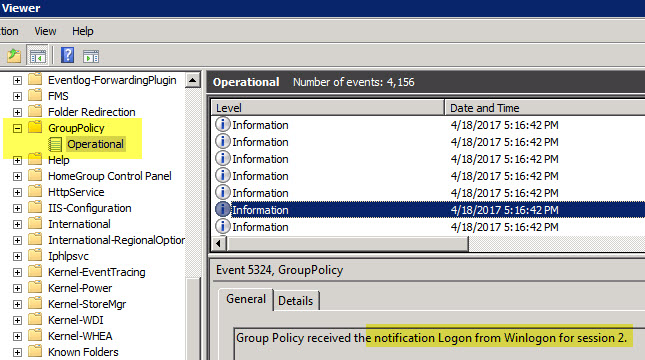
Task: Click 'Event 5324, GroupPolicy' header text
Action: point(280,270)
